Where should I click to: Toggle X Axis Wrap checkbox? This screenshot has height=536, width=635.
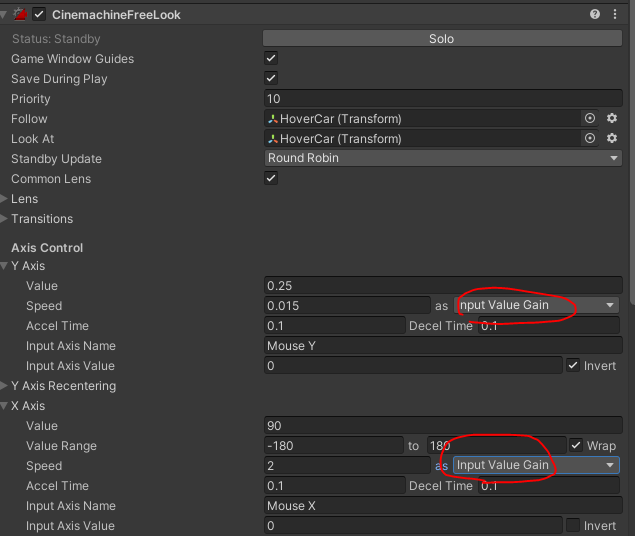575,445
